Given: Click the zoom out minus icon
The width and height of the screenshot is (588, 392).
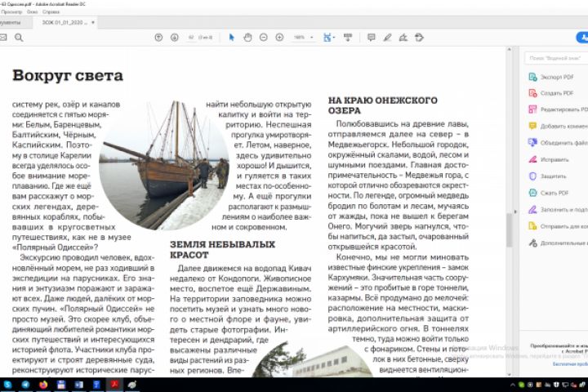Looking at the screenshot, I should click(x=264, y=37).
